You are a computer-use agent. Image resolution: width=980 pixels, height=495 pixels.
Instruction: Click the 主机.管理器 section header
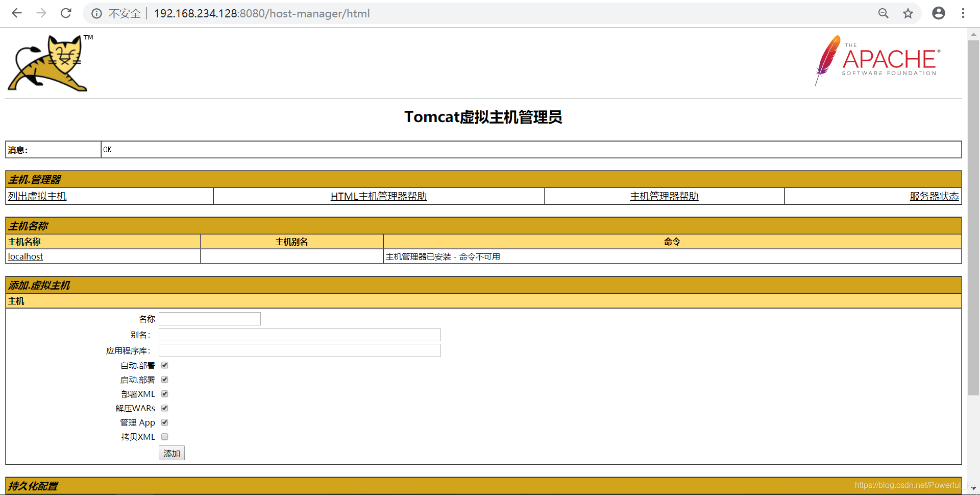coord(483,179)
